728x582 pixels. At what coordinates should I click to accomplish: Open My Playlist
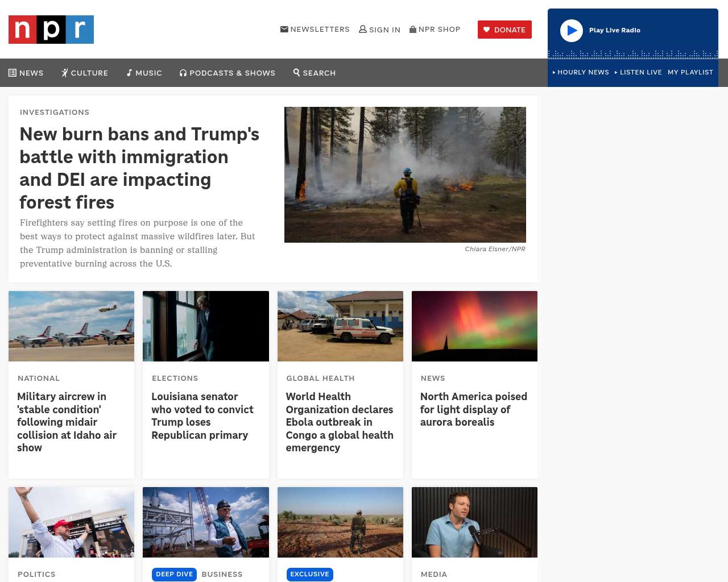pos(690,72)
